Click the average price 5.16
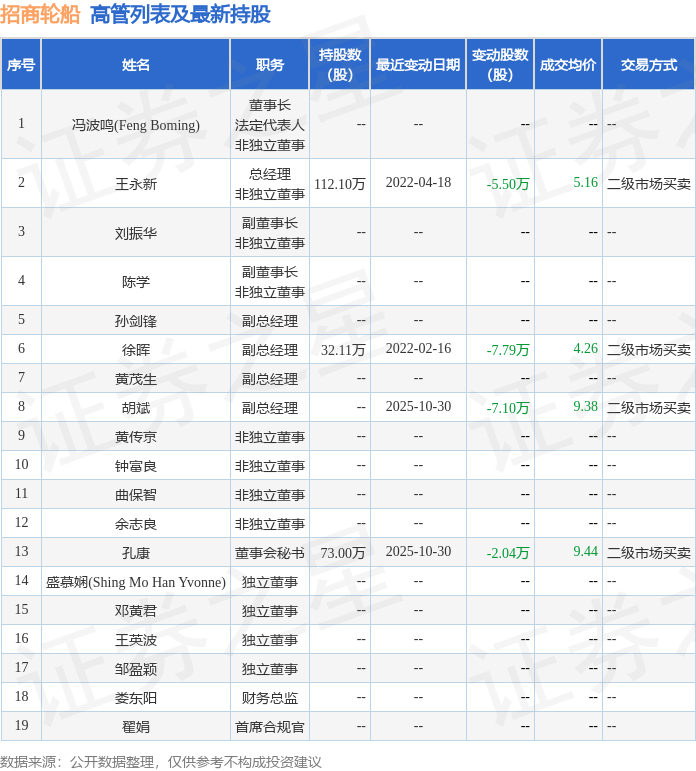Viewport: 696px width, 771px height. click(585, 182)
